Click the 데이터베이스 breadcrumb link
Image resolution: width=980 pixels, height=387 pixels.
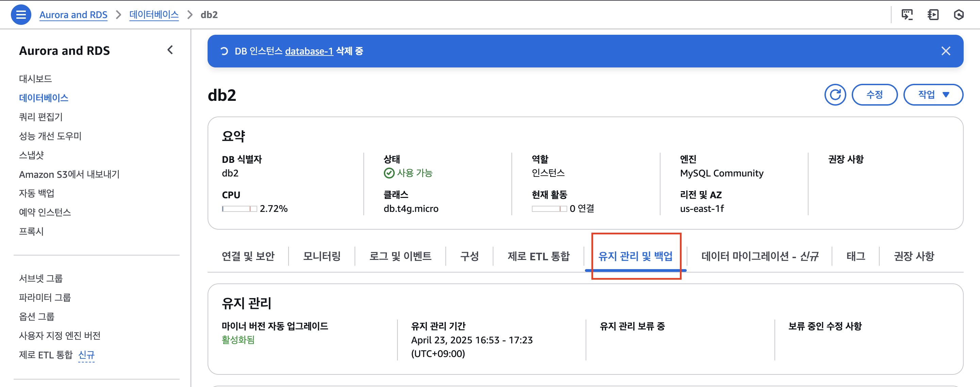coord(154,15)
